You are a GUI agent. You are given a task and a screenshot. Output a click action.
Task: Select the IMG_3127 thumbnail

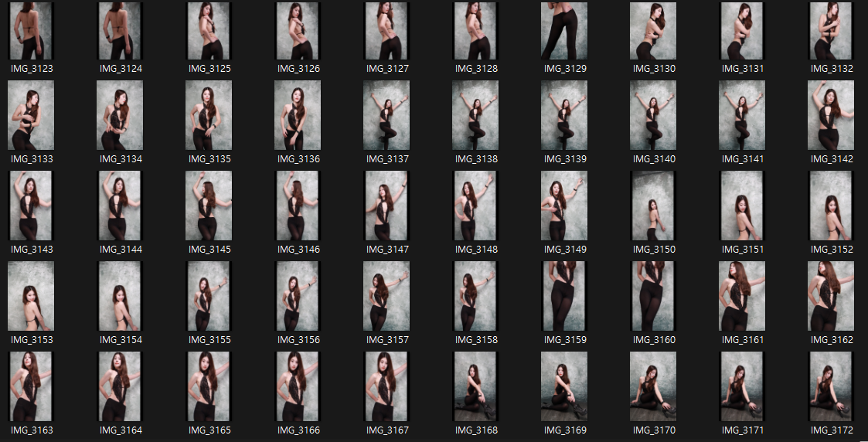pyautogui.click(x=386, y=31)
